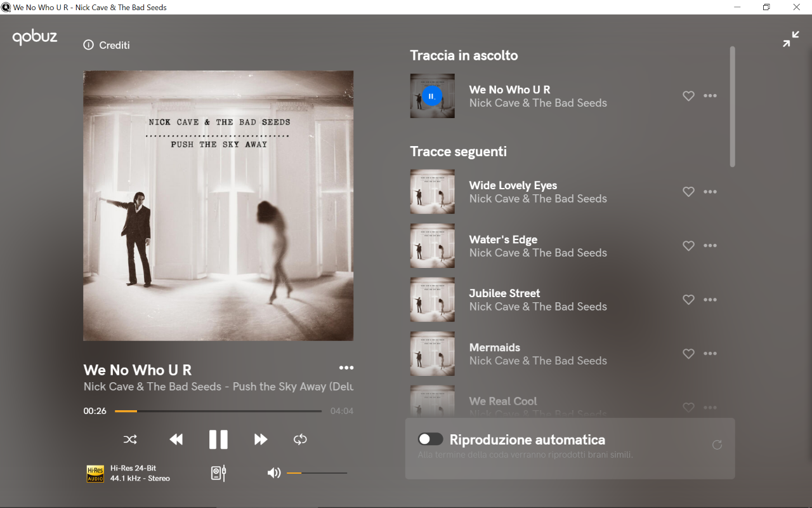Click the elapsed time 00:26

pyautogui.click(x=95, y=411)
